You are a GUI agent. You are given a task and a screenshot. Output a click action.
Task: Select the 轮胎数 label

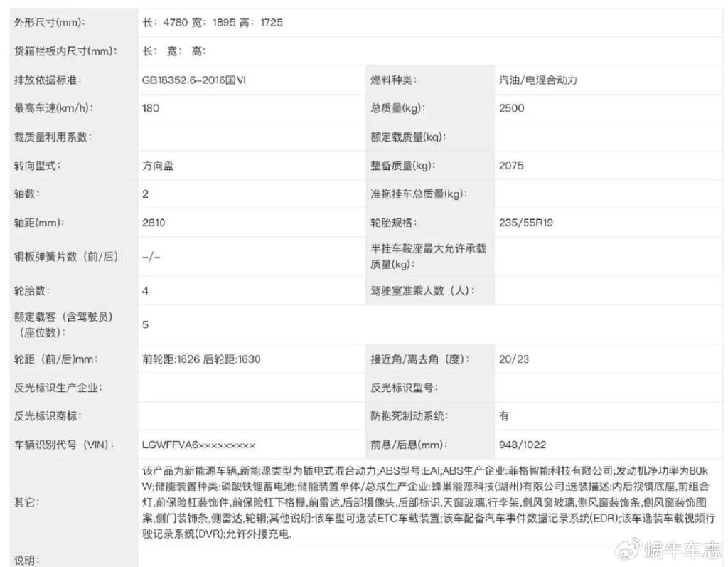click(x=32, y=291)
